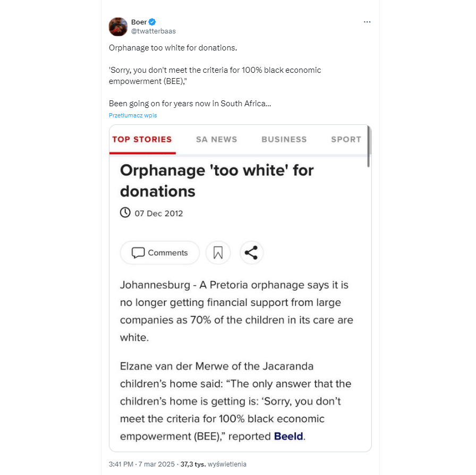Open the Beeld hyperlink in article
The width and height of the screenshot is (476, 475).
(x=288, y=436)
